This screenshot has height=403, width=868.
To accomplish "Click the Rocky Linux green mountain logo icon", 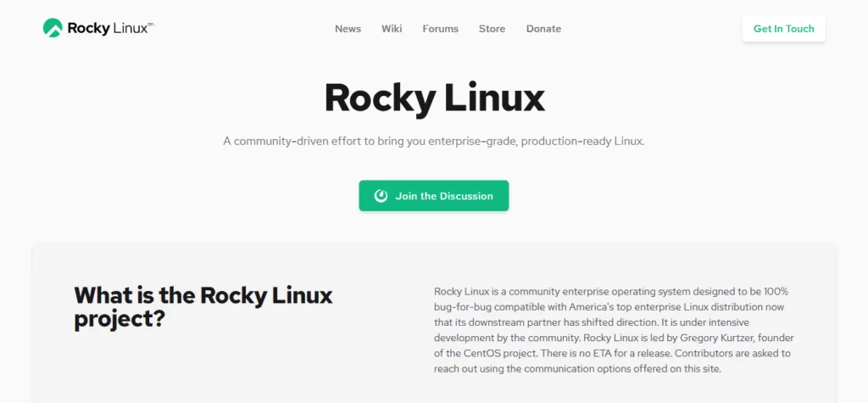I will tap(53, 28).
